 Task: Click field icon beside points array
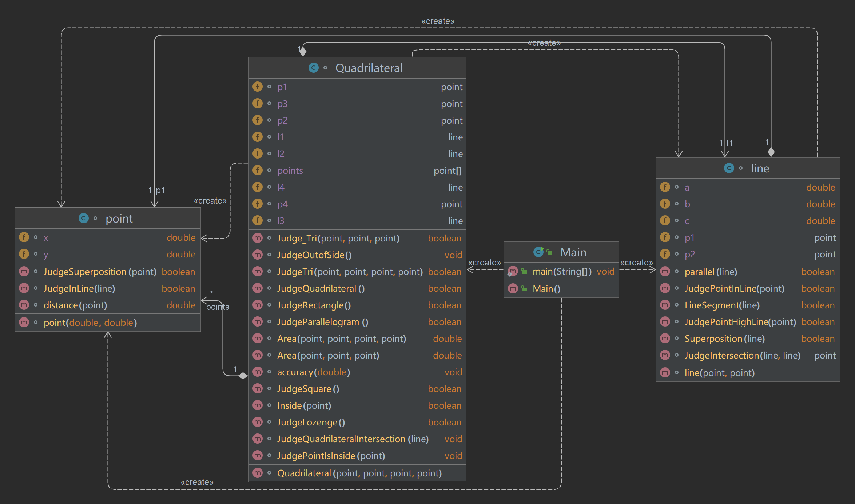pos(258,170)
